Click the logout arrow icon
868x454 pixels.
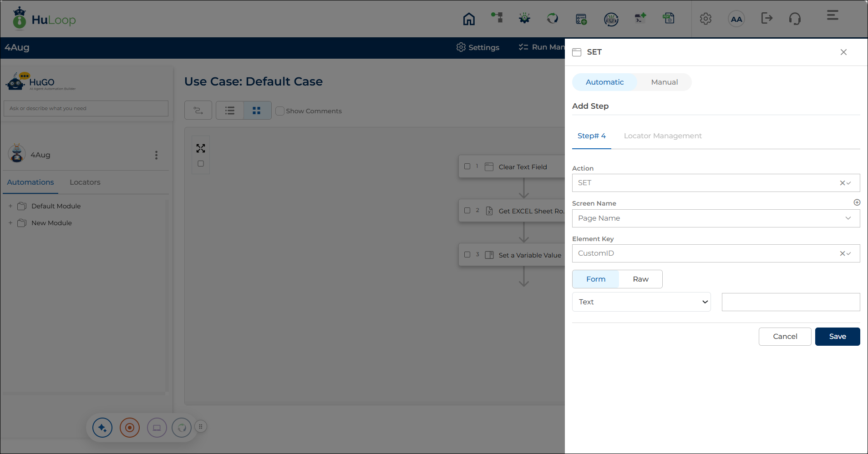click(x=767, y=18)
